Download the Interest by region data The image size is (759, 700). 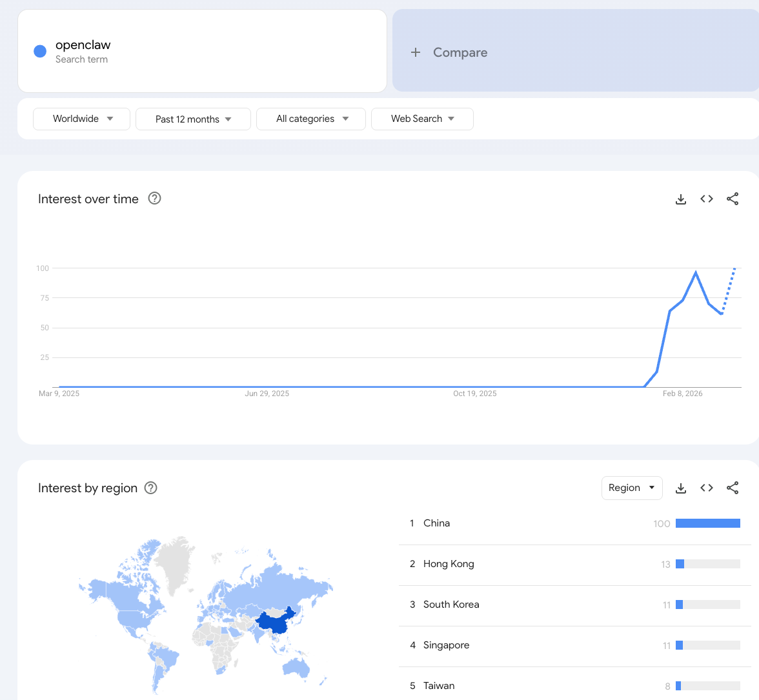point(681,488)
